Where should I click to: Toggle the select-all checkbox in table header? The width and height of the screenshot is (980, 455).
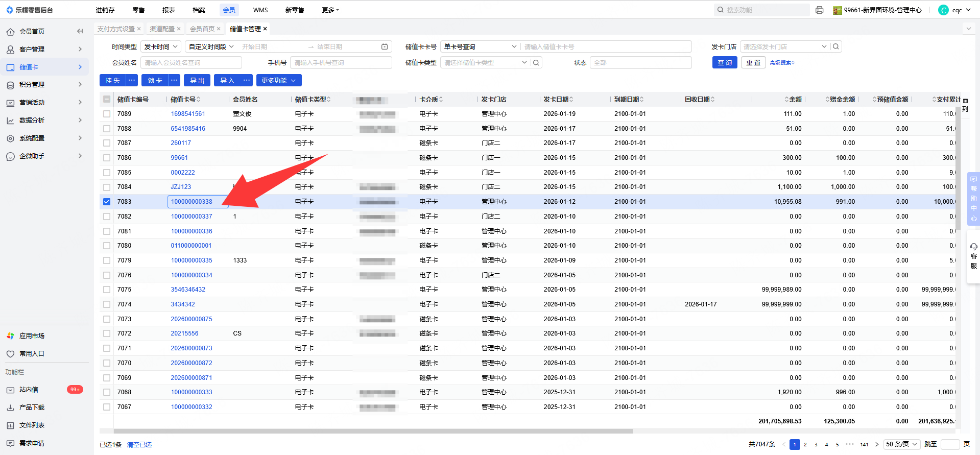(107, 100)
